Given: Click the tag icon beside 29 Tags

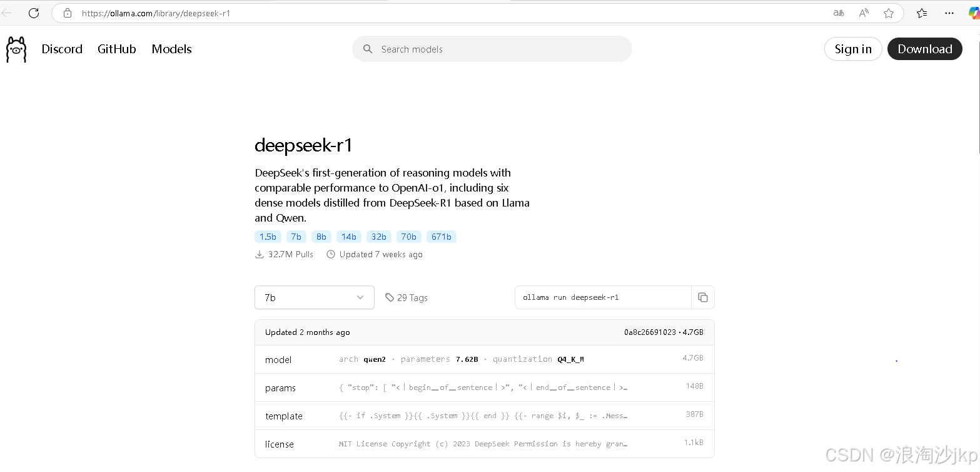Looking at the screenshot, I should [x=390, y=297].
